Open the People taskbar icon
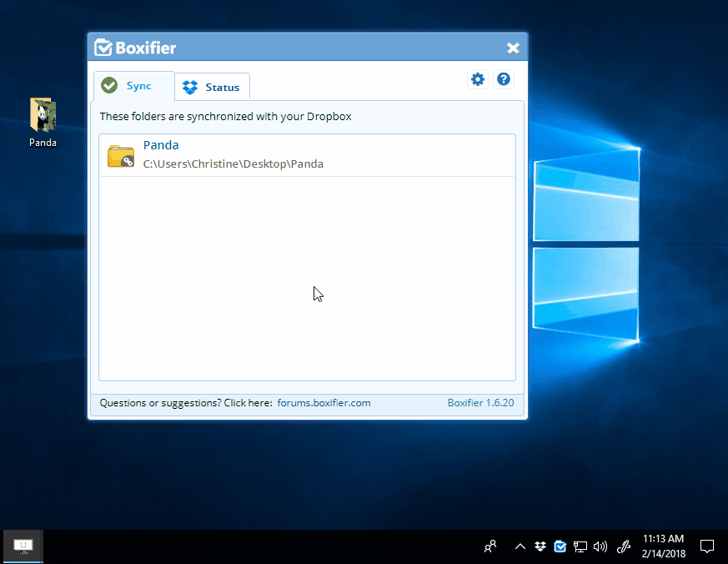Image resolution: width=728 pixels, height=564 pixels. [x=490, y=546]
